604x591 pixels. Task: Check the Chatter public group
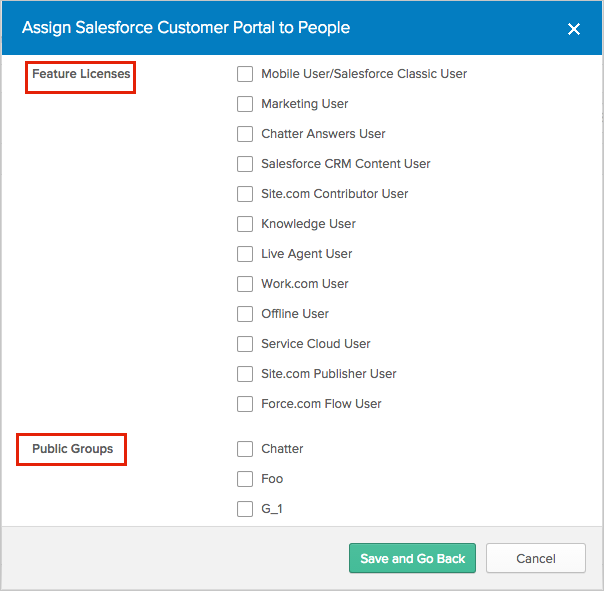[x=245, y=449]
